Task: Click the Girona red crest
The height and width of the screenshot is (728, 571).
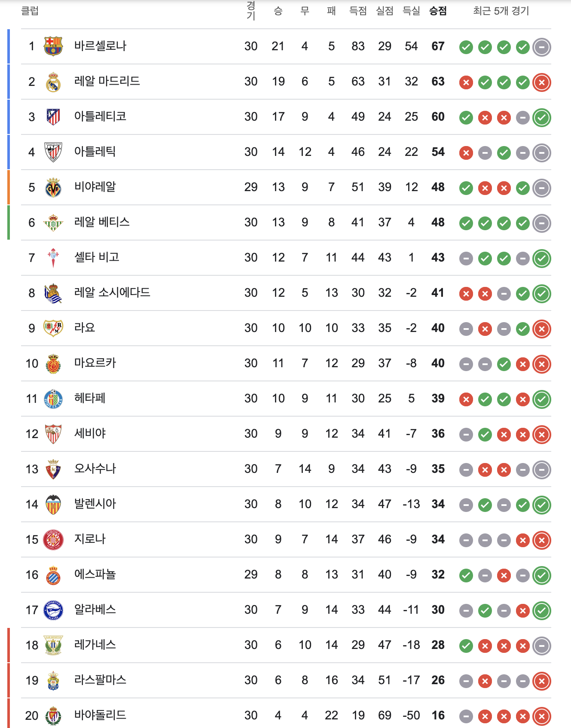Action: [53, 539]
